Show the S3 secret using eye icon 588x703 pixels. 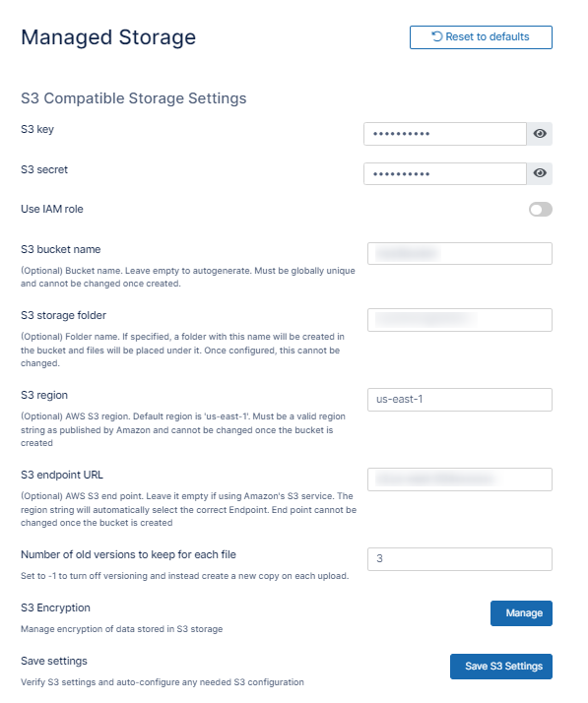[x=540, y=173]
